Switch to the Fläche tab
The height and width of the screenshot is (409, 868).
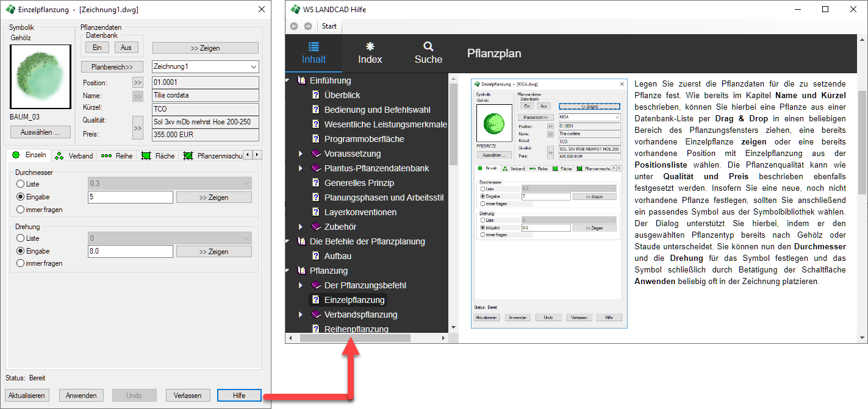click(x=158, y=156)
